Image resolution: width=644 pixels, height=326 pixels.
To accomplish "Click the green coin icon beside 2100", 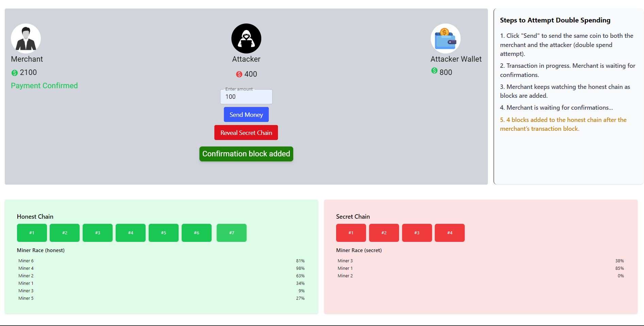I will (15, 73).
